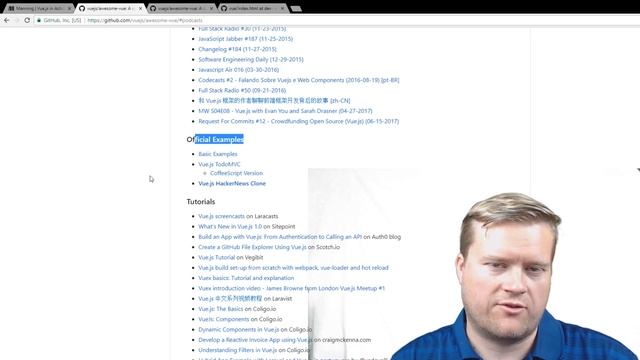Close the vue/index.html at dev tab
The height and width of the screenshot is (360, 640).
coord(282,8)
